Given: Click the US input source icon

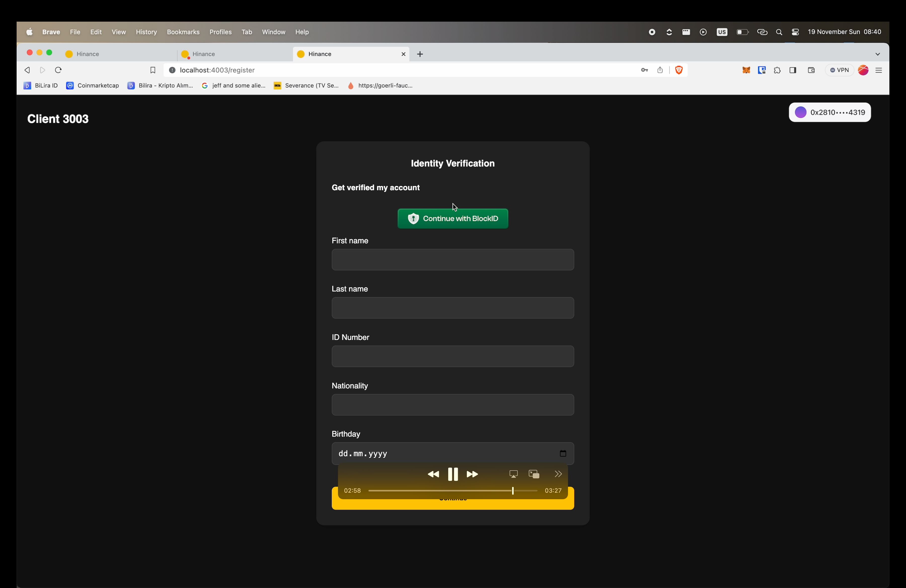Looking at the screenshot, I should (722, 32).
